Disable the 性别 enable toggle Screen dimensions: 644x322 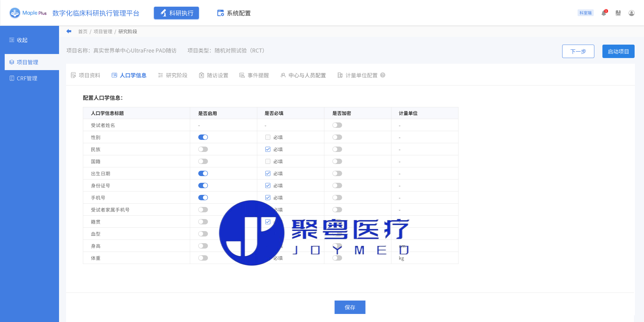[x=203, y=137]
